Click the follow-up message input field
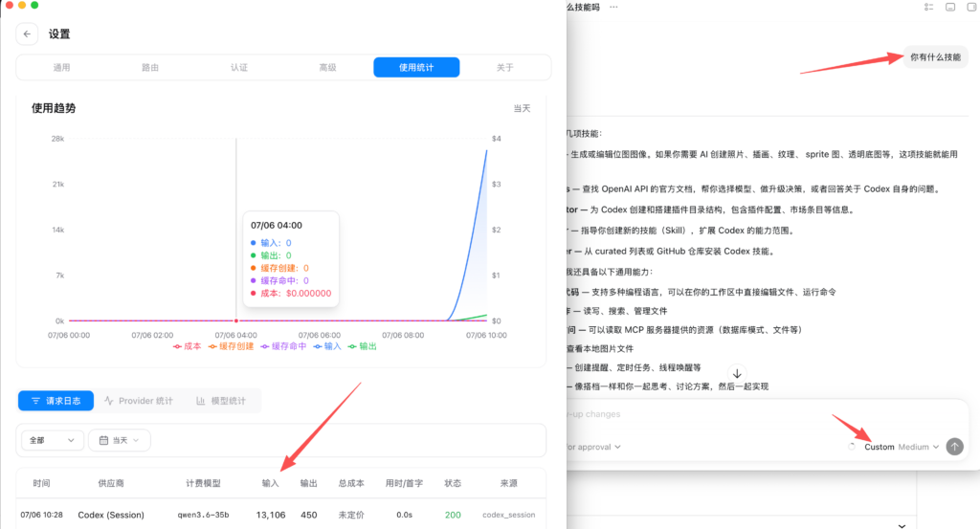Viewport: 980px width, 529px height. (x=766, y=414)
